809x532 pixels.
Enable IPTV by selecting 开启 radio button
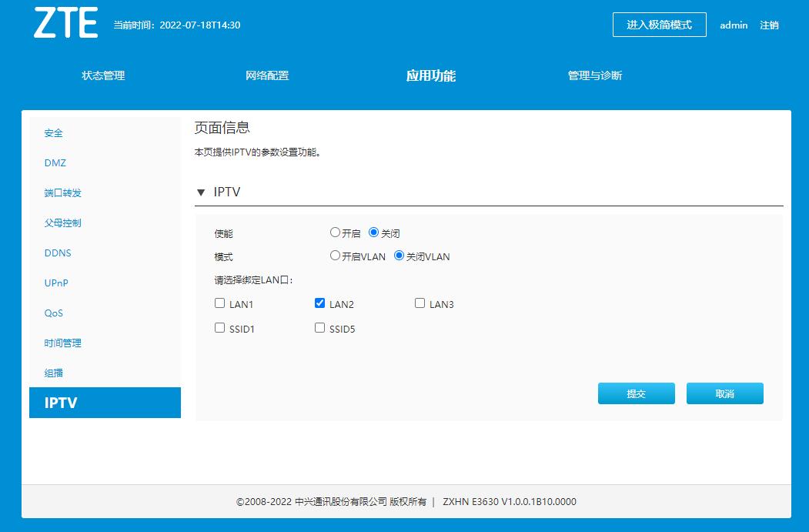pyautogui.click(x=336, y=231)
